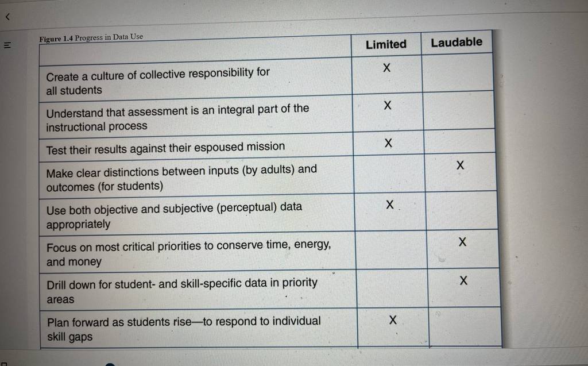Viewport: 588px width, 366px height.
Task: Click the X for Test their results row
Action: (x=388, y=142)
